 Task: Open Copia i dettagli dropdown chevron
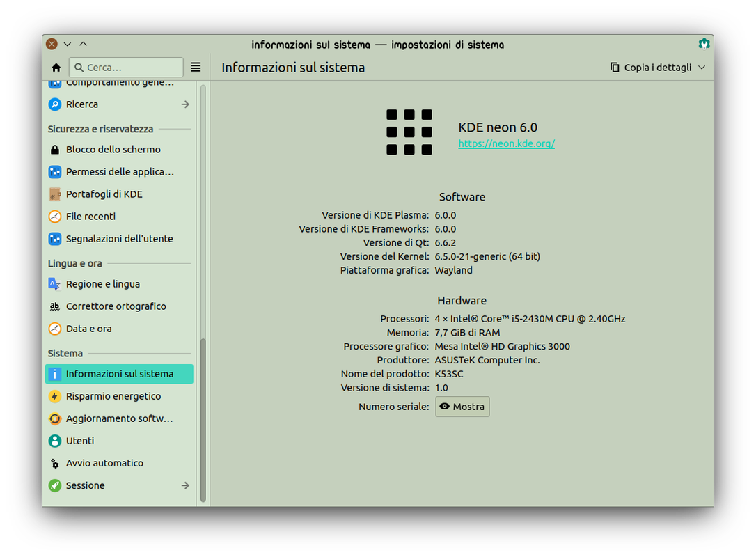click(702, 68)
